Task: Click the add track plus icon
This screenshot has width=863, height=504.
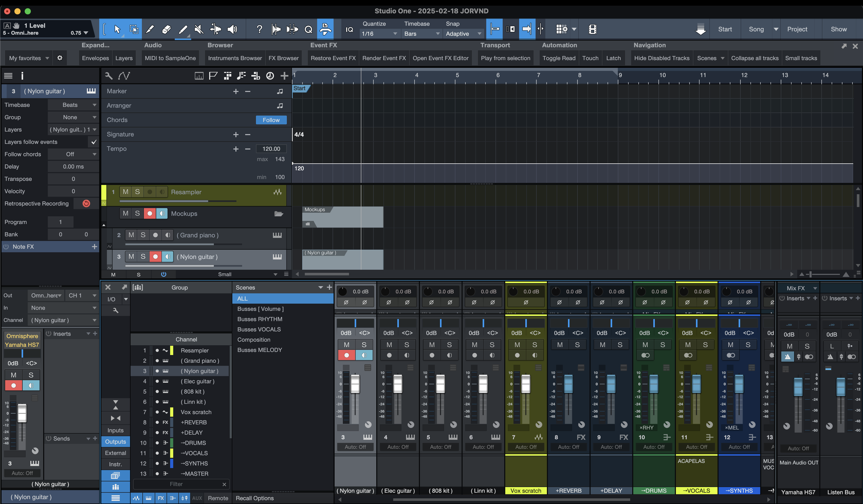Action: pyautogui.click(x=284, y=76)
